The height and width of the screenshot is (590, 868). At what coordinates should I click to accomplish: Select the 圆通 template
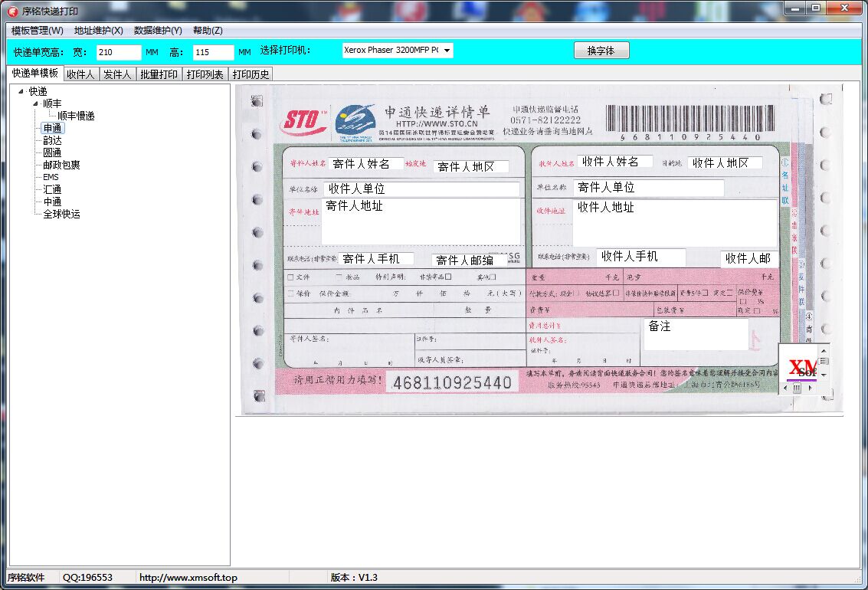click(x=53, y=152)
